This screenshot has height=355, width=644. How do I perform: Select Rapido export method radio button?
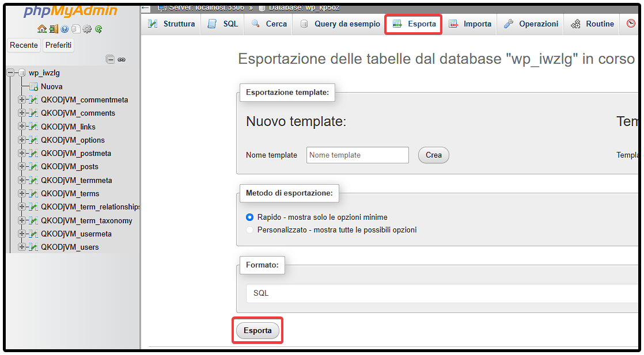point(249,217)
